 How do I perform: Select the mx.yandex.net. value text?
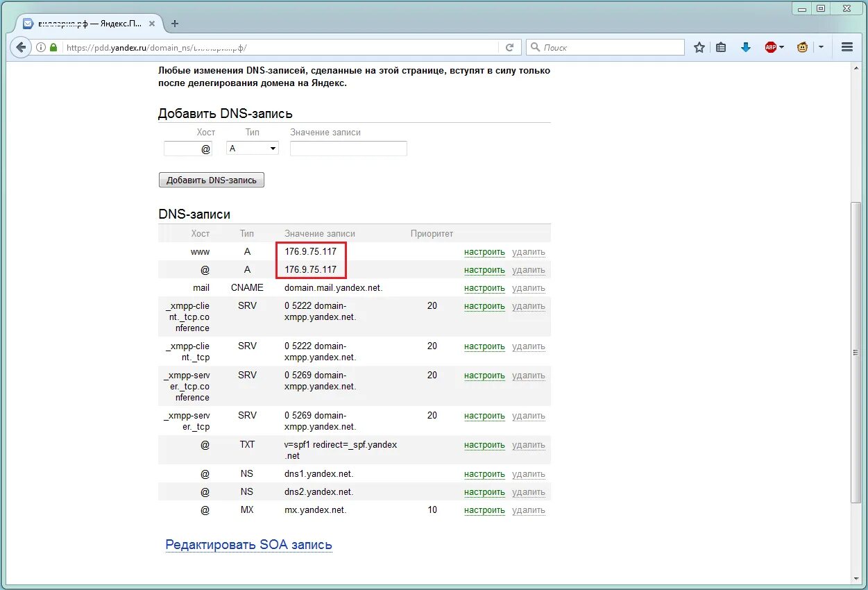pos(315,509)
